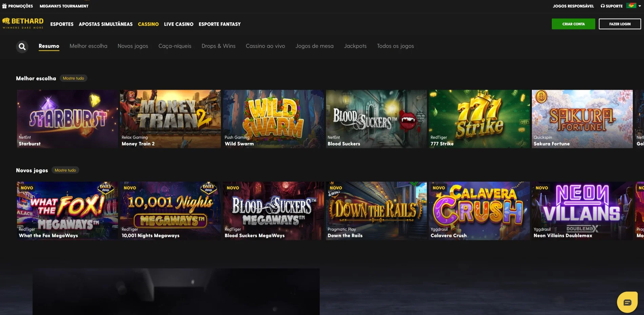Click the Bethard logo

point(23,23)
